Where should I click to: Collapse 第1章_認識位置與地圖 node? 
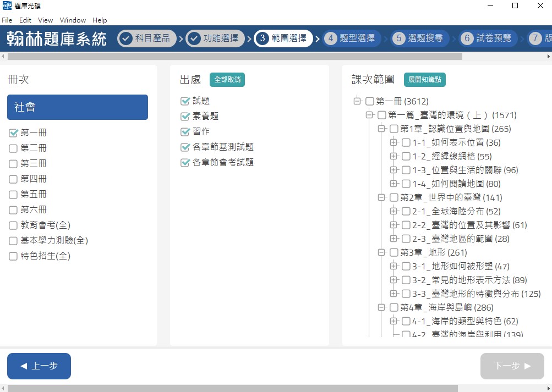[x=381, y=129]
